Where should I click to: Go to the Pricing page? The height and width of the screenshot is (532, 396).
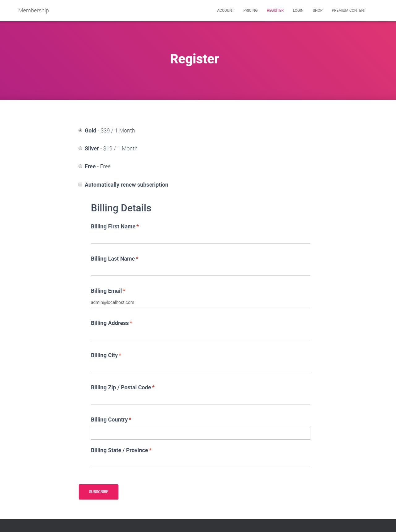250,11
